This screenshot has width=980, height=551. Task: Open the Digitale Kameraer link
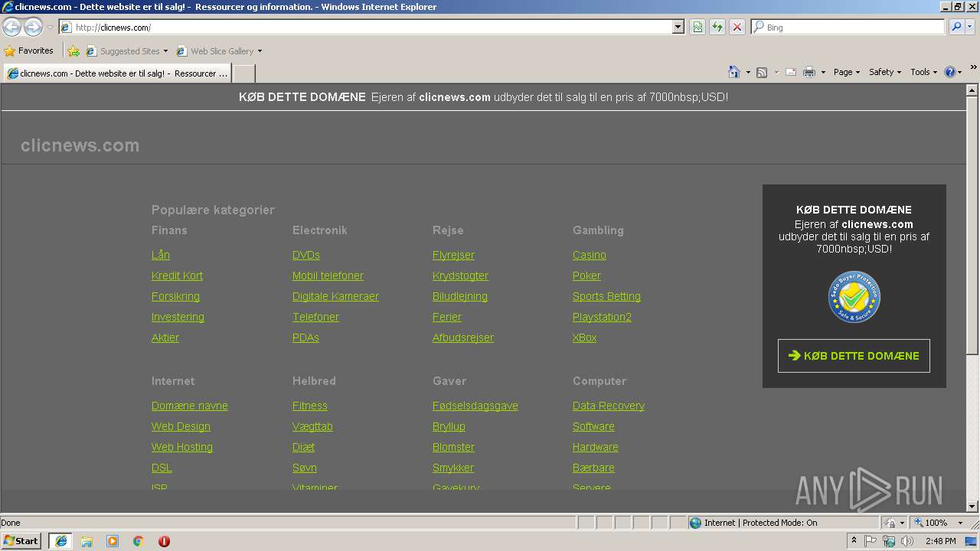point(335,296)
